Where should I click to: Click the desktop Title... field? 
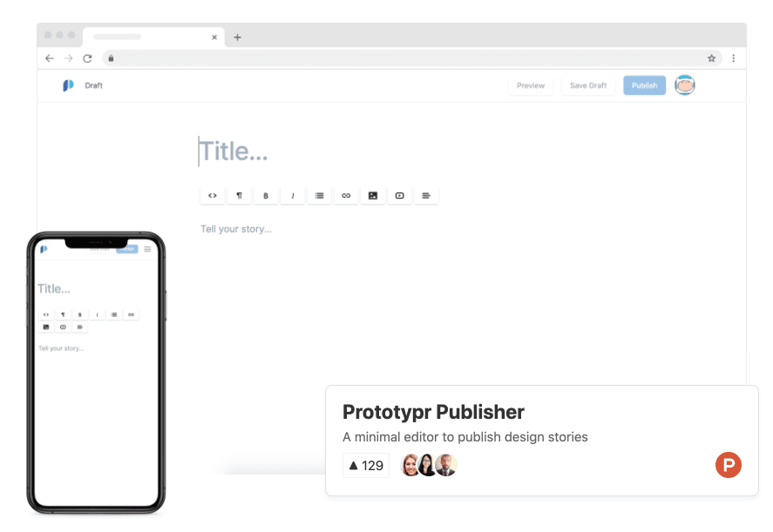[x=234, y=152]
